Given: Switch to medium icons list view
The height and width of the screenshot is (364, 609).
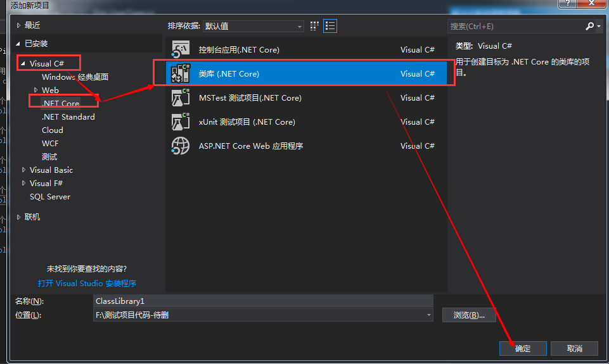Looking at the screenshot, I should pyautogui.click(x=330, y=26).
